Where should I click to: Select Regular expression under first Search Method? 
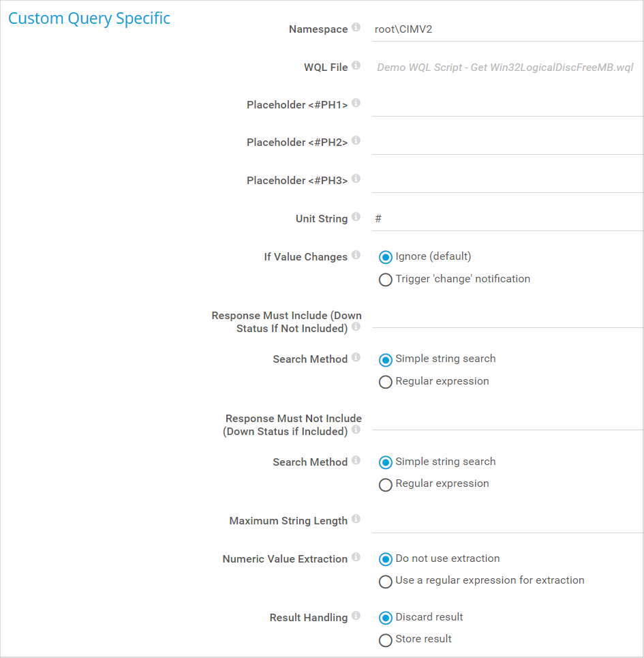pos(386,382)
